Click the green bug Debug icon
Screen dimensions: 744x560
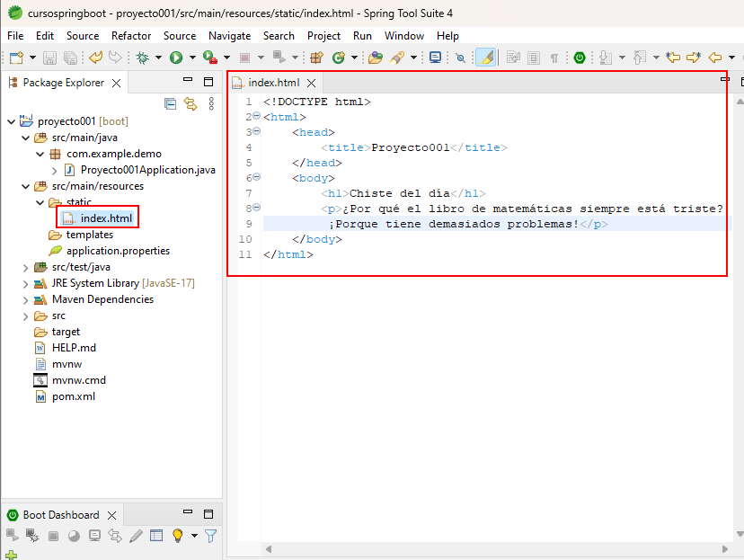click(x=142, y=58)
